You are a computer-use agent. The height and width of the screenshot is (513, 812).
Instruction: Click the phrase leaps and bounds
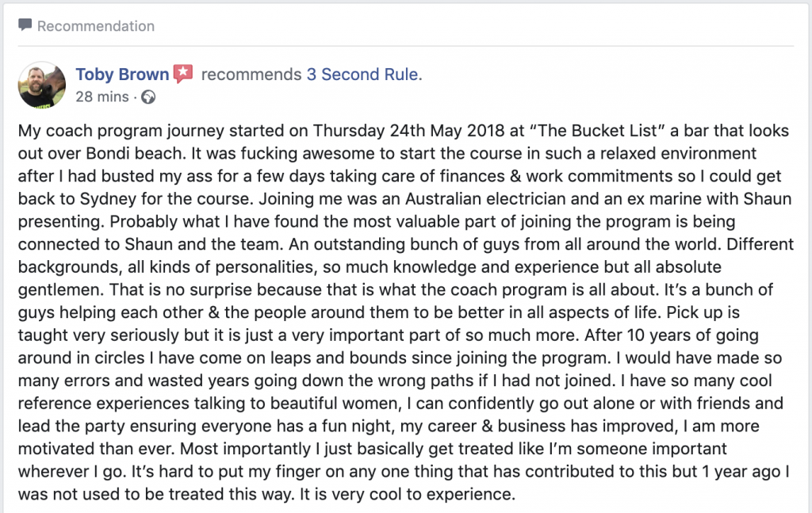point(325,358)
